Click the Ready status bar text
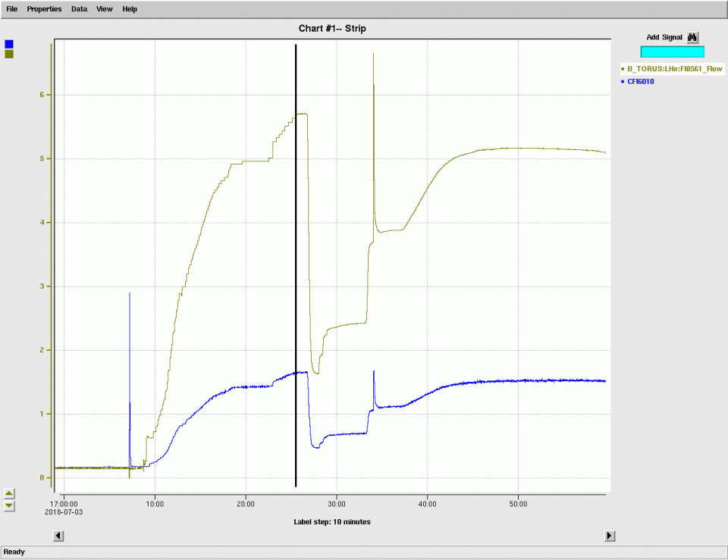The height and width of the screenshot is (560, 728). pyautogui.click(x=14, y=552)
